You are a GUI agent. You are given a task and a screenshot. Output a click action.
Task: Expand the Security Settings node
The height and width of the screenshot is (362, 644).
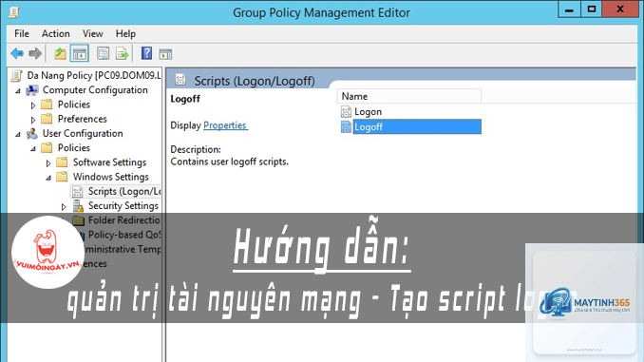pos(64,206)
